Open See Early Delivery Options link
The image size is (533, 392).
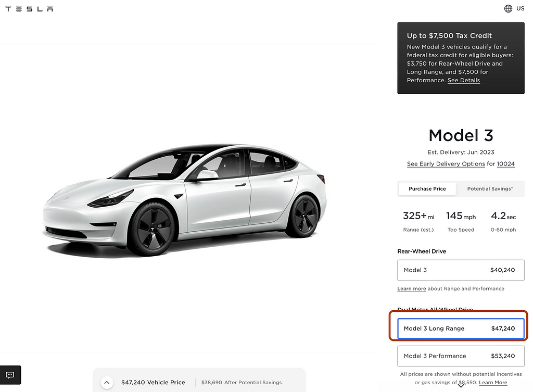click(x=446, y=164)
